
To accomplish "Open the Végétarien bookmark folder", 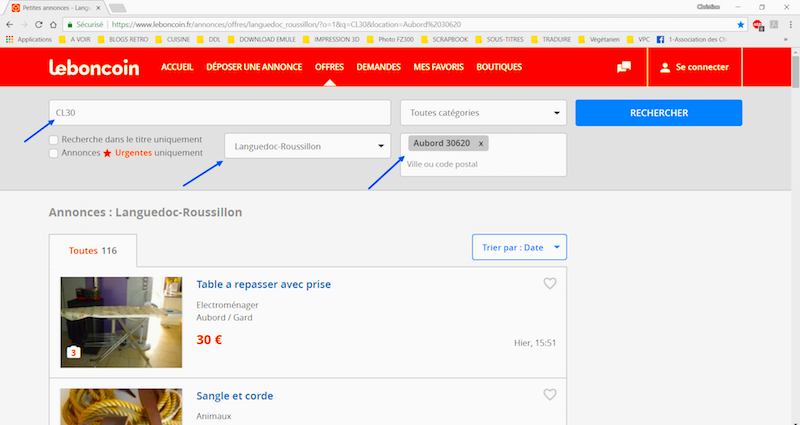I will click(599, 39).
